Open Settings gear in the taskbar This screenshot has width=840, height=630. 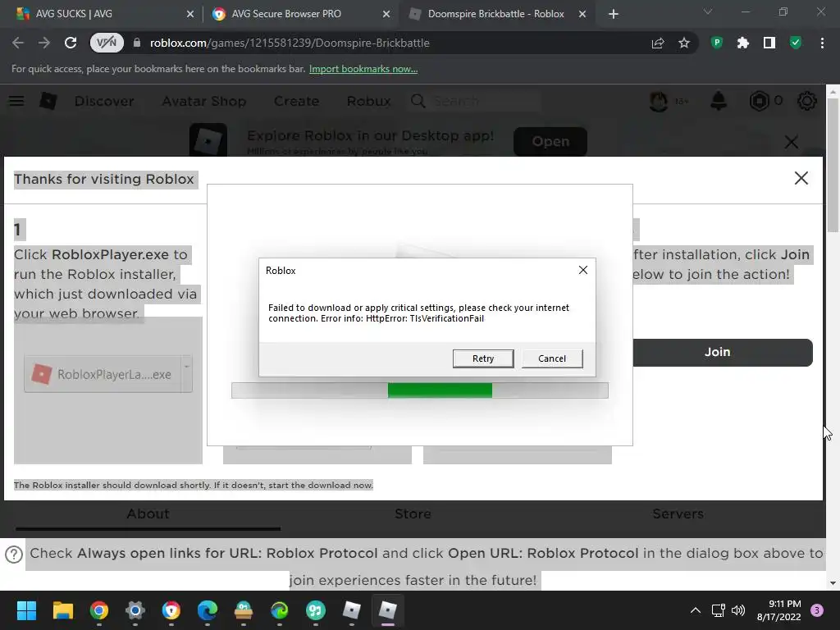[135, 610]
